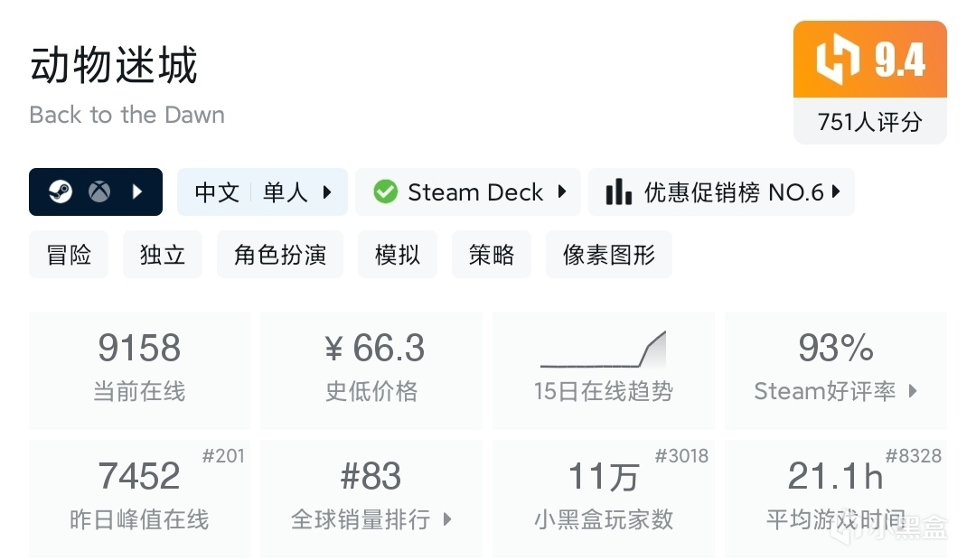View the 751人评分 rating count
This screenshot has height=560, width=976.
[x=869, y=121]
